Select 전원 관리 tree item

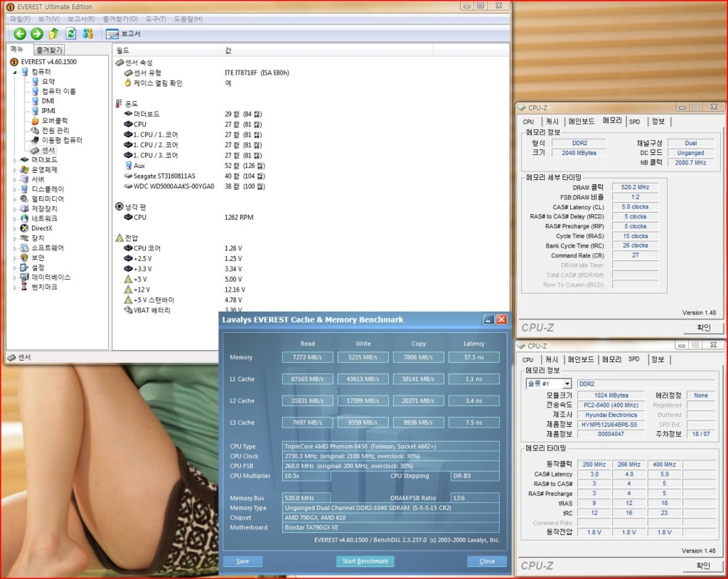coord(55,130)
